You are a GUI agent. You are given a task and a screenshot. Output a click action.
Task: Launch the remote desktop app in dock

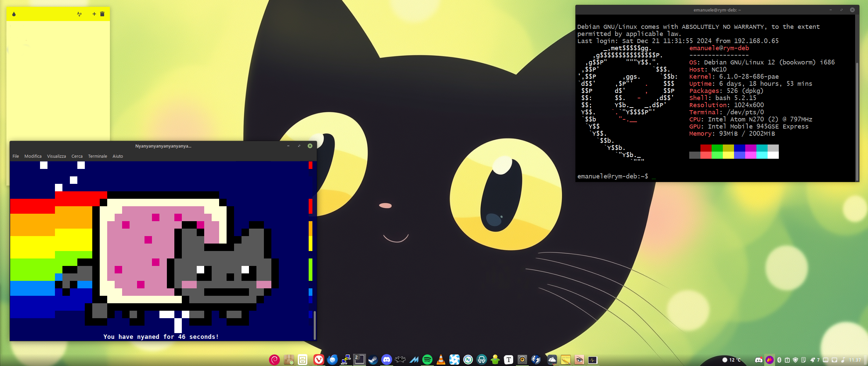coord(468,360)
